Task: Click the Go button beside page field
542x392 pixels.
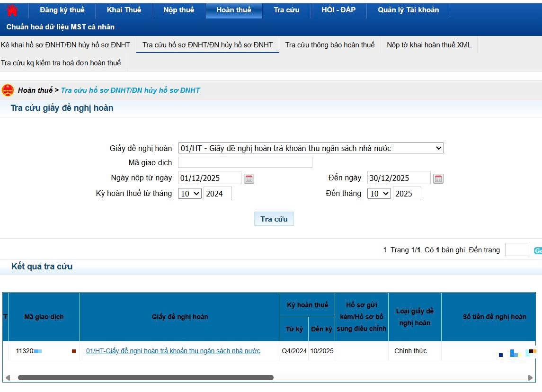Action: point(538,250)
